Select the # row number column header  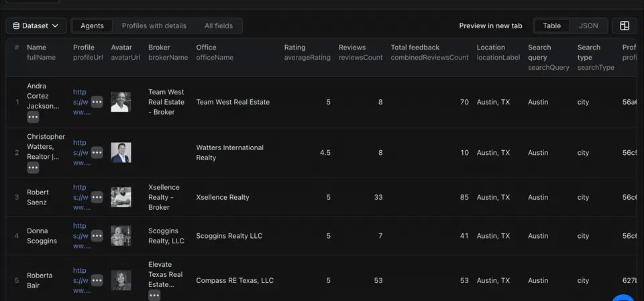click(16, 47)
